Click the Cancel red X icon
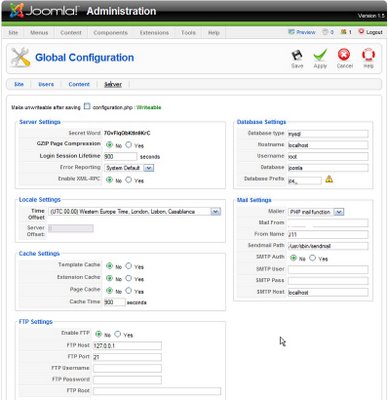Image resolution: width=388 pixels, height=400 pixels. 344,55
